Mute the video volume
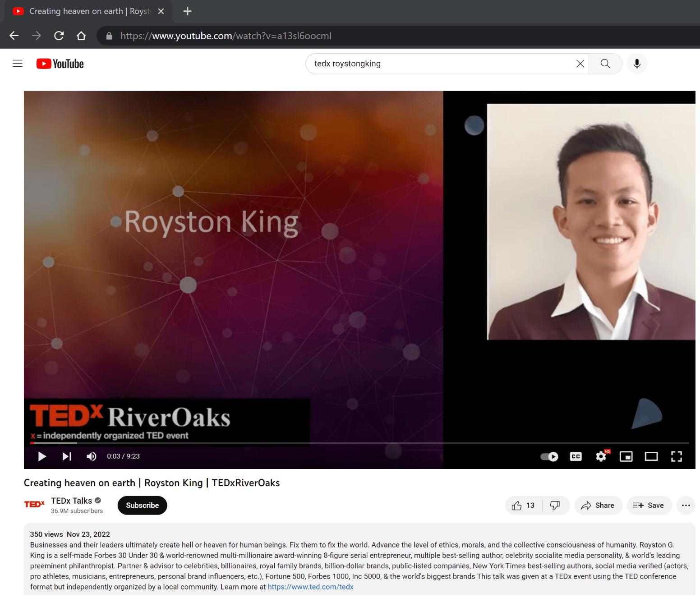This screenshot has height=598, width=700. tap(91, 456)
